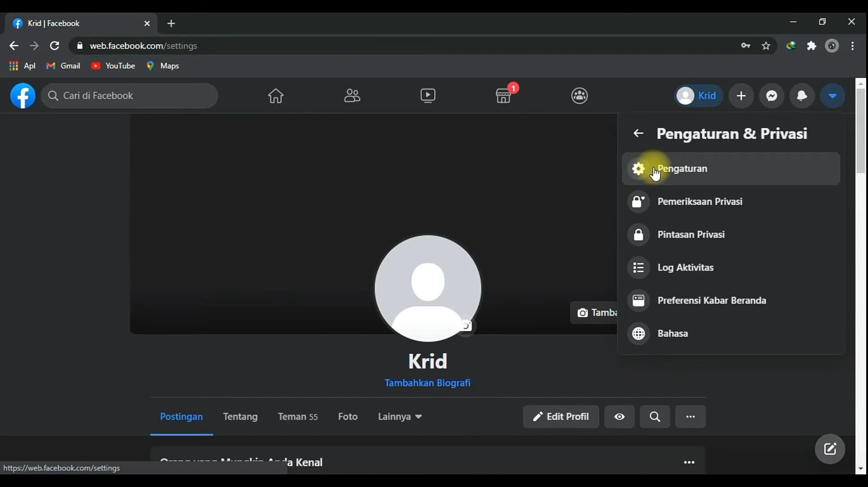868x487 pixels.
Task: Click the Facebook search input field
Action: click(130, 96)
